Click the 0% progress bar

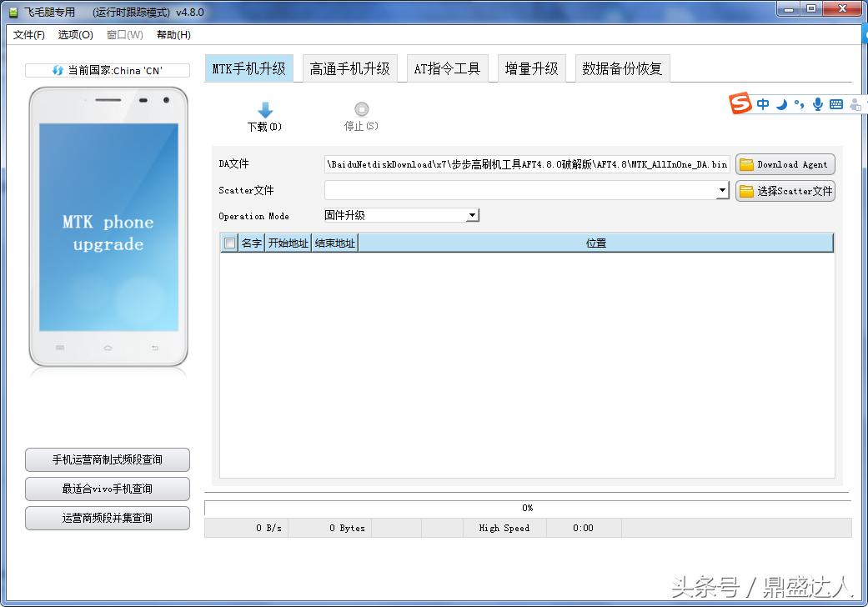point(527,507)
